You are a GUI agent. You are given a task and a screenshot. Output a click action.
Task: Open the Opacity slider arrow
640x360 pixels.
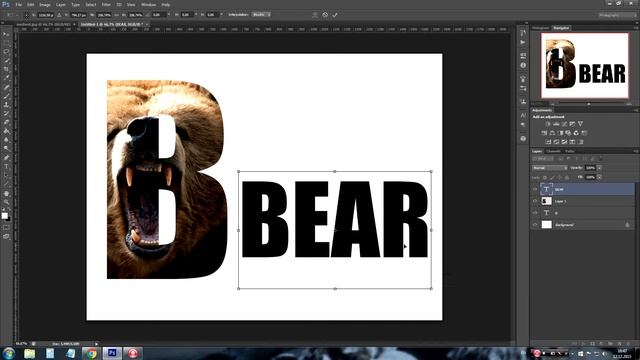tap(599, 168)
